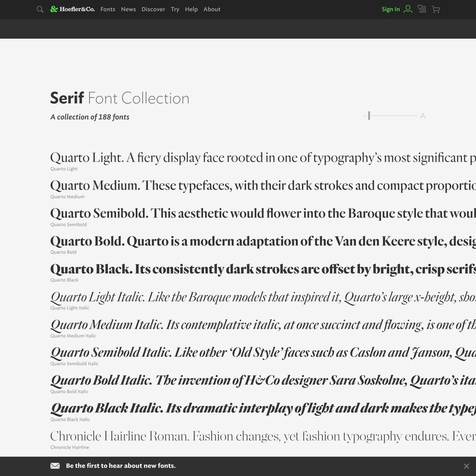Open the Discover menu
This screenshot has width=476, height=476.
153,9
